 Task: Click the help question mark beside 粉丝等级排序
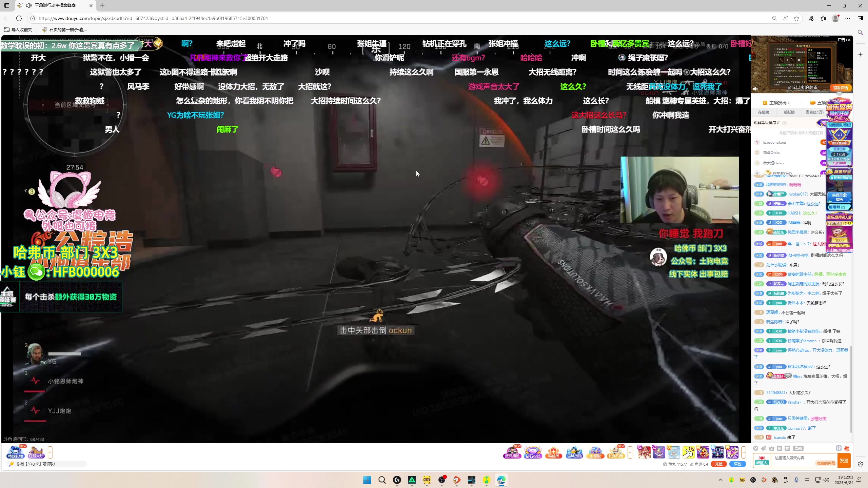tap(784, 123)
